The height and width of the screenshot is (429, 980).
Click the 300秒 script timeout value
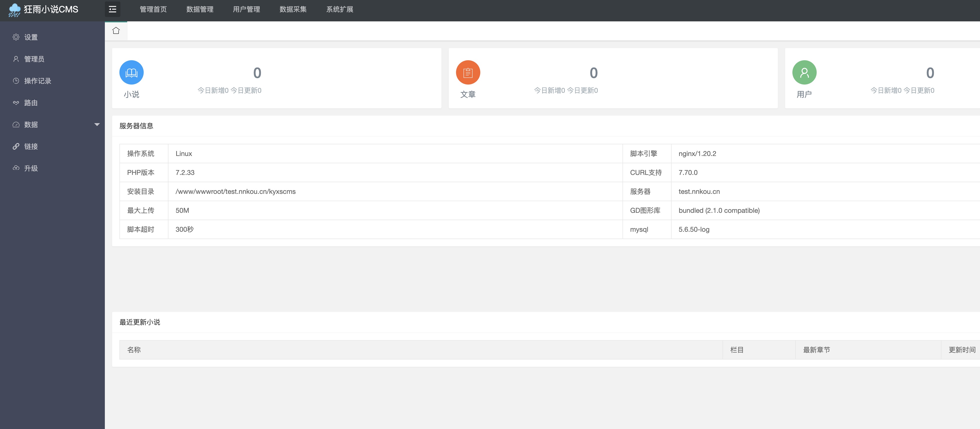(x=184, y=230)
